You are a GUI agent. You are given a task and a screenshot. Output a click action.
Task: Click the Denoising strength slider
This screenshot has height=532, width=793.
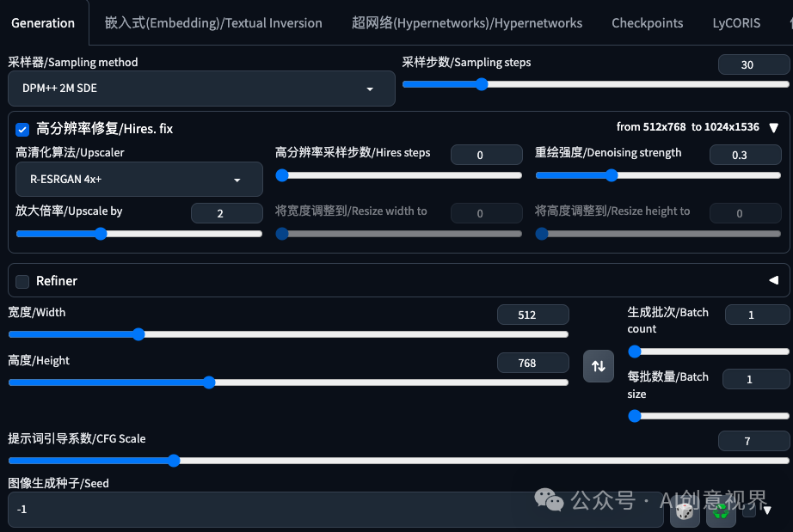pyautogui.click(x=658, y=175)
